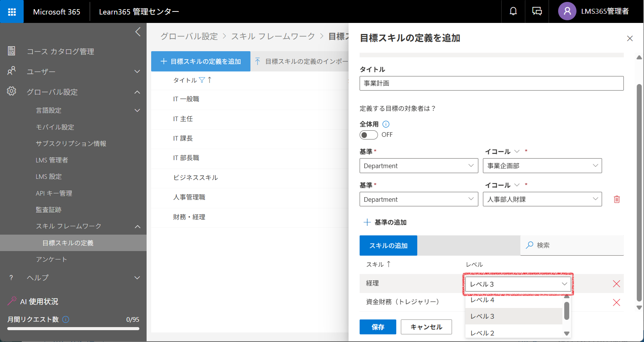Choose レベル 4 from the level list
644x342 pixels.
[514, 300]
